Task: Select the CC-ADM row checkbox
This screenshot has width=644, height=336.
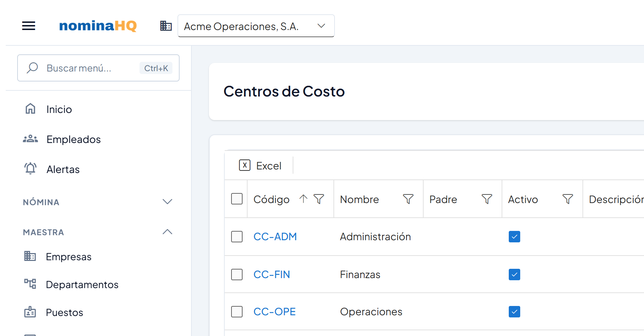Action: point(237,237)
